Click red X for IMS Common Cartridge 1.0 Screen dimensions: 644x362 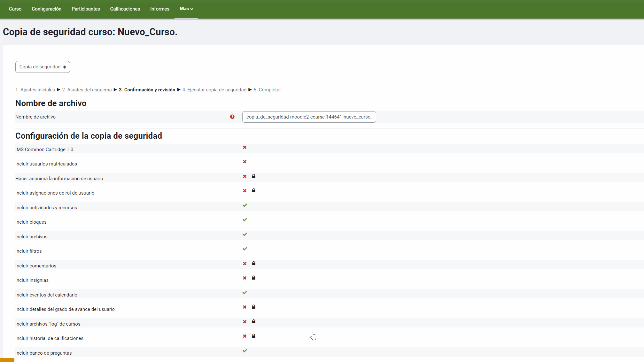pyautogui.click(x=245, y=147)
